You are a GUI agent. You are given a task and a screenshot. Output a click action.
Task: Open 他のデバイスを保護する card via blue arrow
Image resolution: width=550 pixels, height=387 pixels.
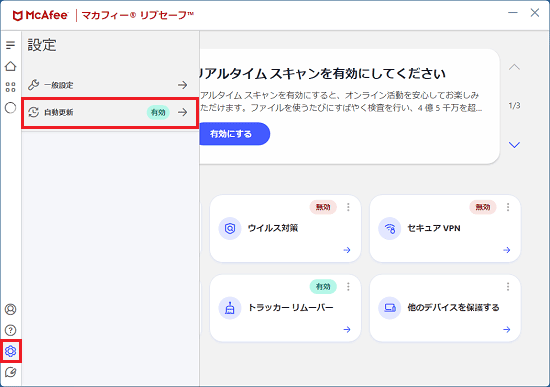tap(507, 329)
